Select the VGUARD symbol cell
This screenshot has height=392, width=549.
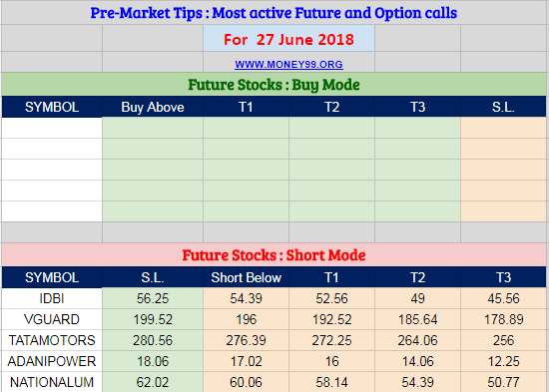pyautogui.click(x=52, y=319)
